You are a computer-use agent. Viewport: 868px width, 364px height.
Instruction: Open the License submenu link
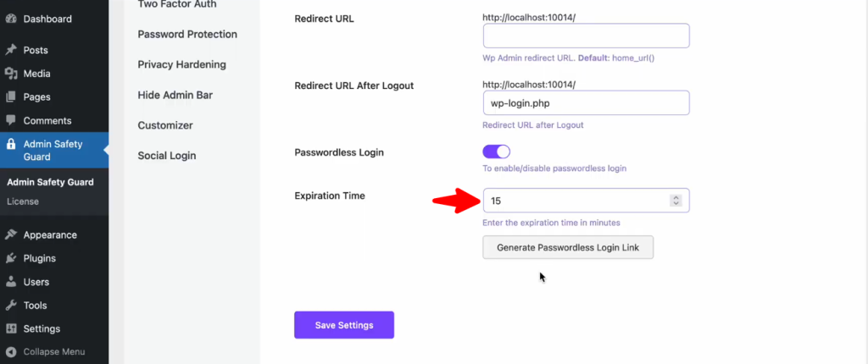(x=22, y=201)
